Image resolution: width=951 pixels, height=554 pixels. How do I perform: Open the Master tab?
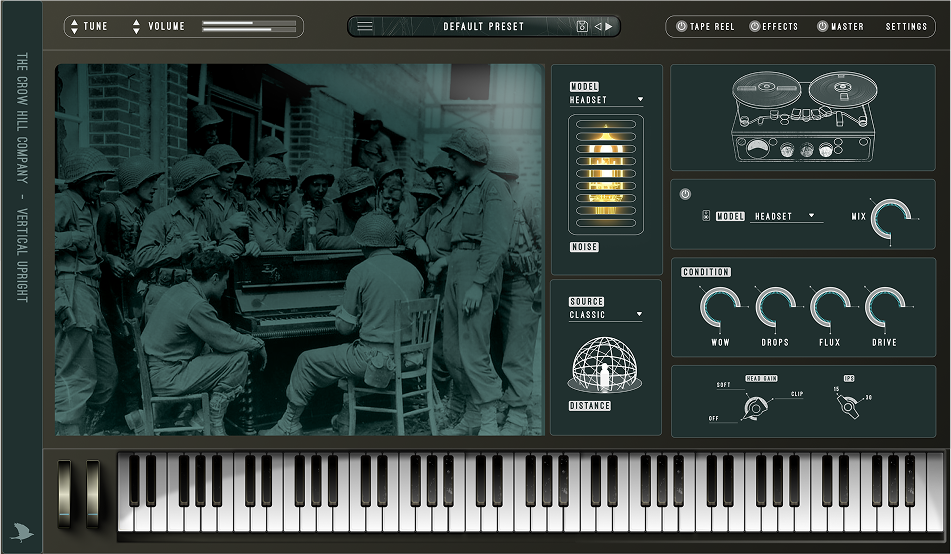(x=847, y=27)
